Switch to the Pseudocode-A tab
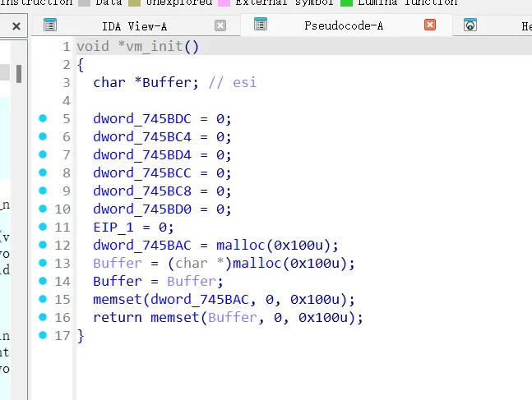The image size is (532, 400). 343,25
